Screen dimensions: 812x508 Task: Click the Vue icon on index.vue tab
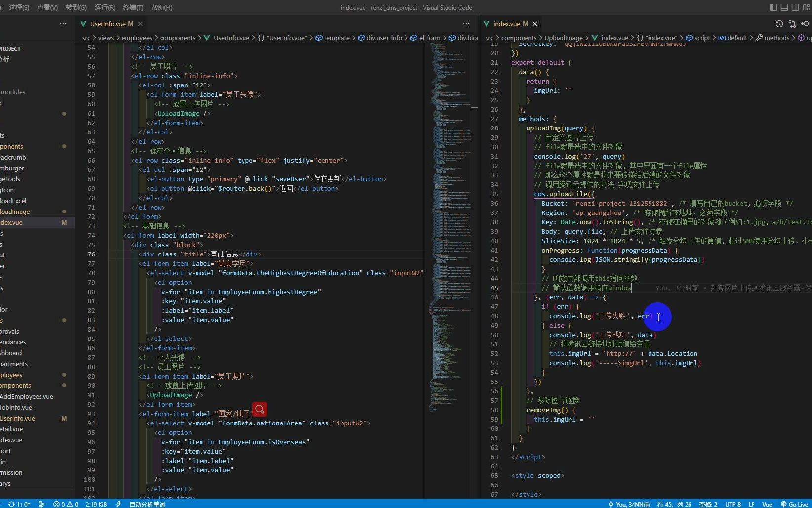(x=487, y=24)
